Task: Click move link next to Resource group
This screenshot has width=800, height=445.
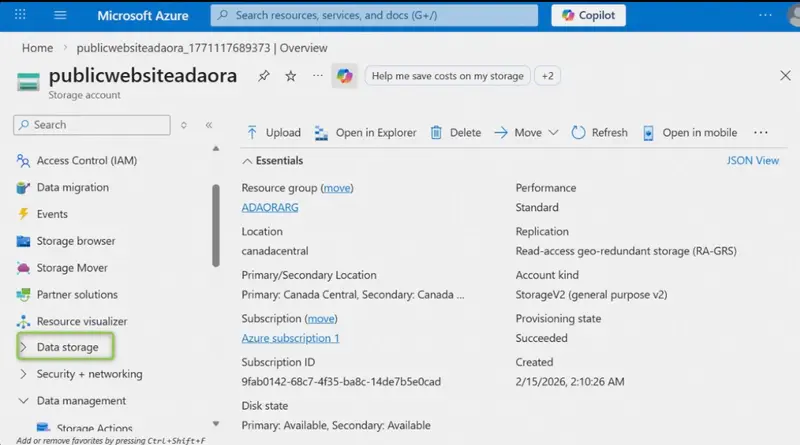Action: click(x=337, y=188)
